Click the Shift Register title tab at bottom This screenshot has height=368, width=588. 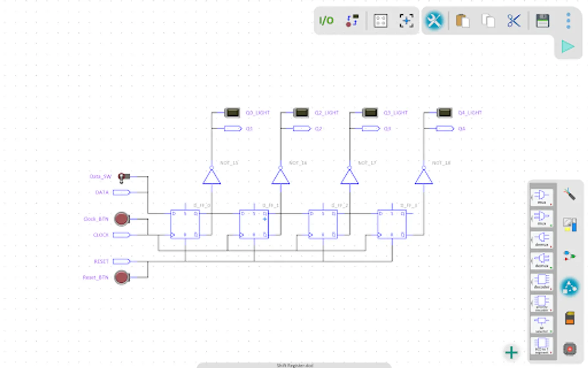(294, 365)
